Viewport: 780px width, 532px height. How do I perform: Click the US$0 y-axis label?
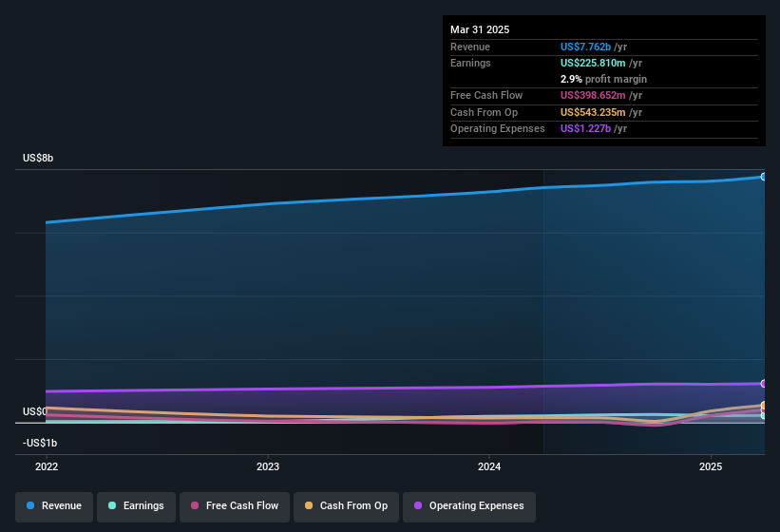coord(35,411)
